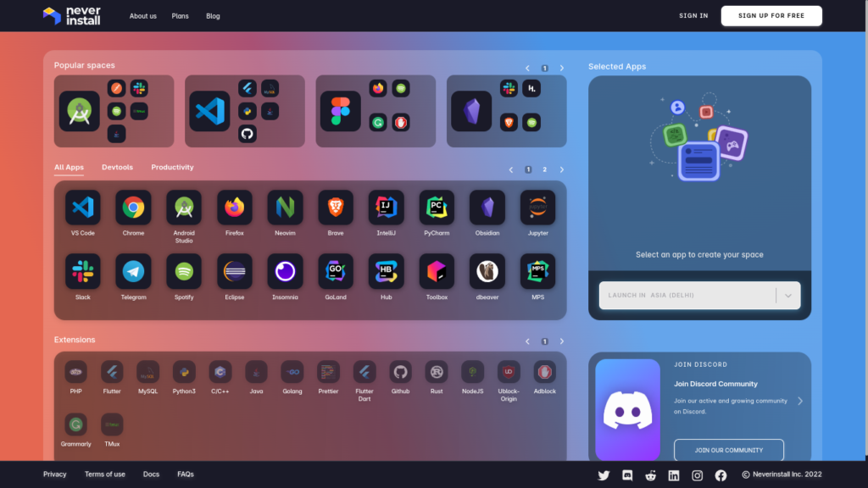Switch to the Devtools tab
The width and height of the screenshot is (868, 488).
click(117, 168)
